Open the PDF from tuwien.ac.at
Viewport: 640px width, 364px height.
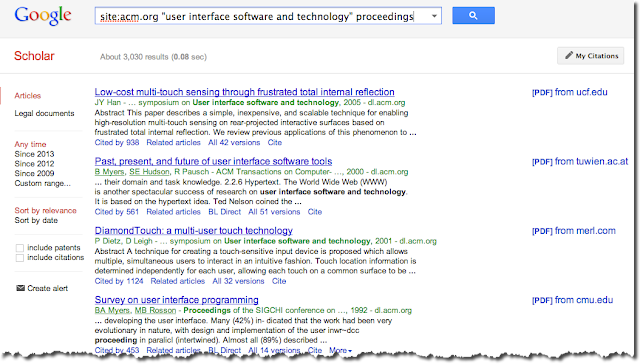[580, 162]
